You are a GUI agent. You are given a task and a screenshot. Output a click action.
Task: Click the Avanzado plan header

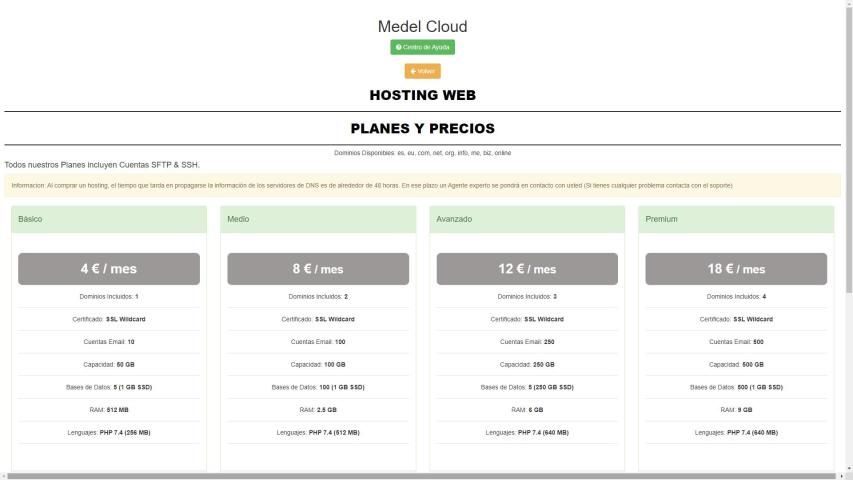(527, 219)
